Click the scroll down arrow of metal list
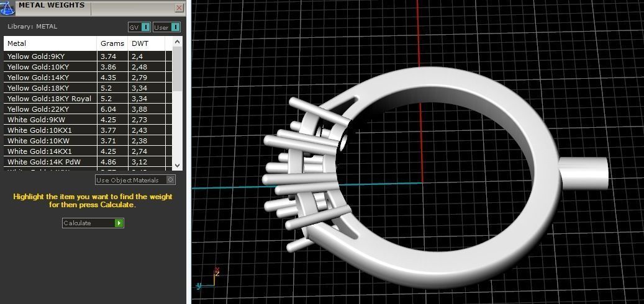Image resolution: width=644 pixels, height=304 pixels. [177, 166]
